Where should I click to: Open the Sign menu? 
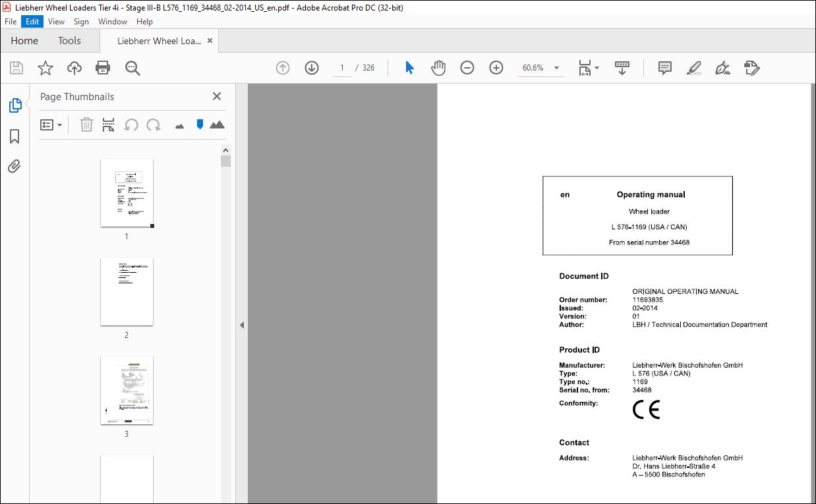coord(81,22)
